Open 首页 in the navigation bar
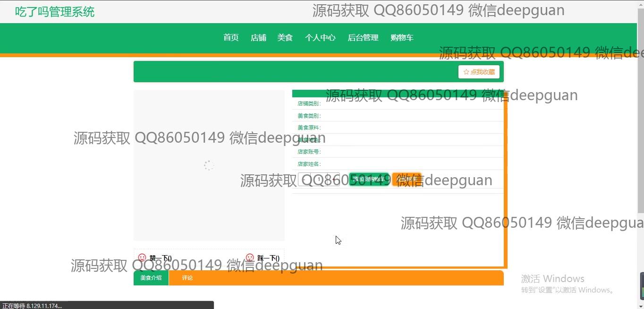 pos(231,38)
